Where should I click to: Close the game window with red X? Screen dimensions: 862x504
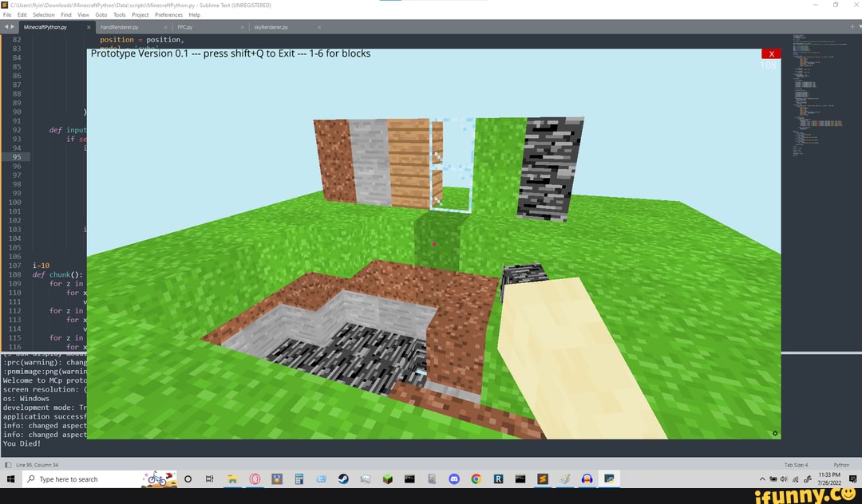click(771, 53)
